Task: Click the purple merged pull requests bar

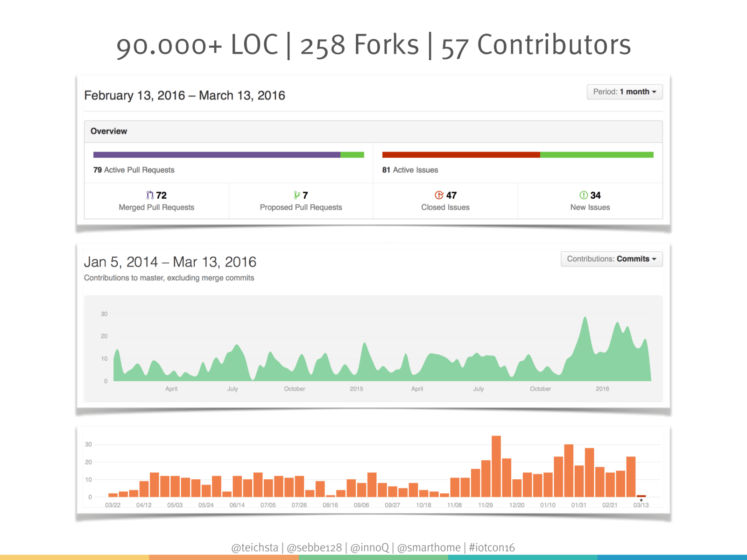Action: click(217, 155)
